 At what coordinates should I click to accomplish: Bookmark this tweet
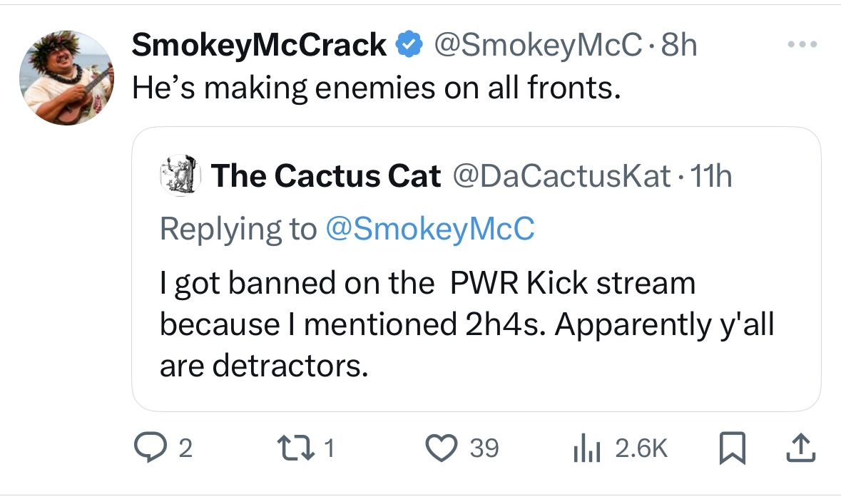(732, 448)
